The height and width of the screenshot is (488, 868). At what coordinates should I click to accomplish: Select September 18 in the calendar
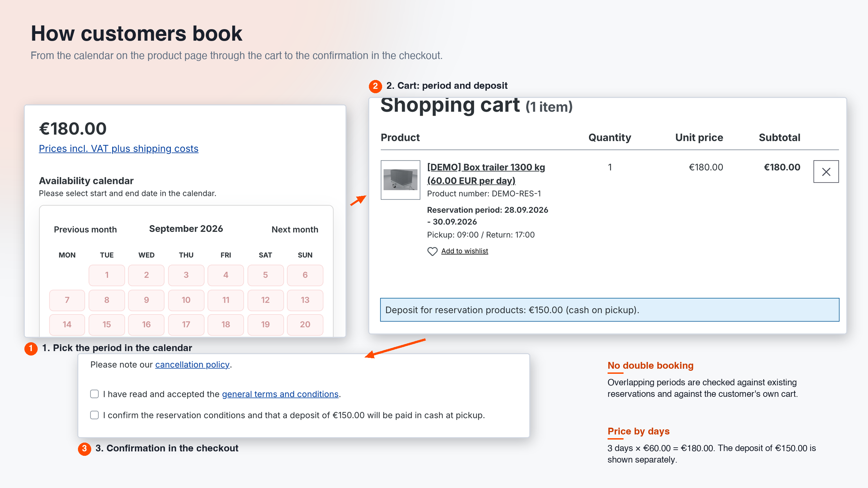click(x=226, y=325)
